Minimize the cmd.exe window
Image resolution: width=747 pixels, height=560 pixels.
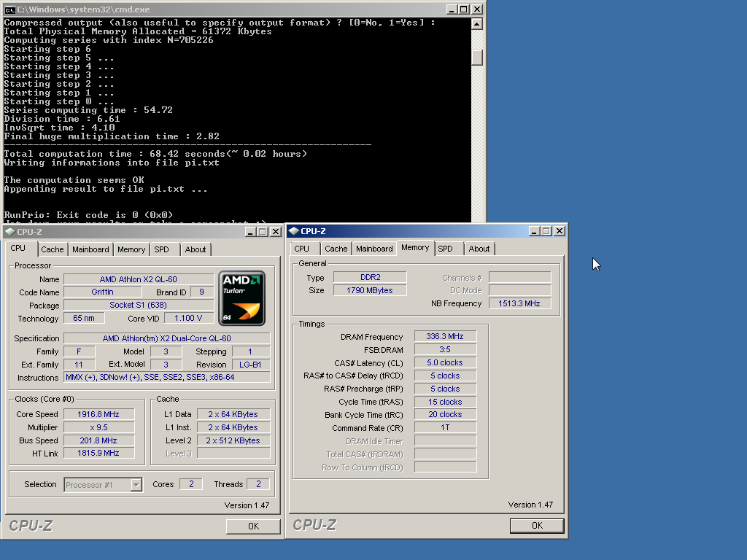pos(452,9)
